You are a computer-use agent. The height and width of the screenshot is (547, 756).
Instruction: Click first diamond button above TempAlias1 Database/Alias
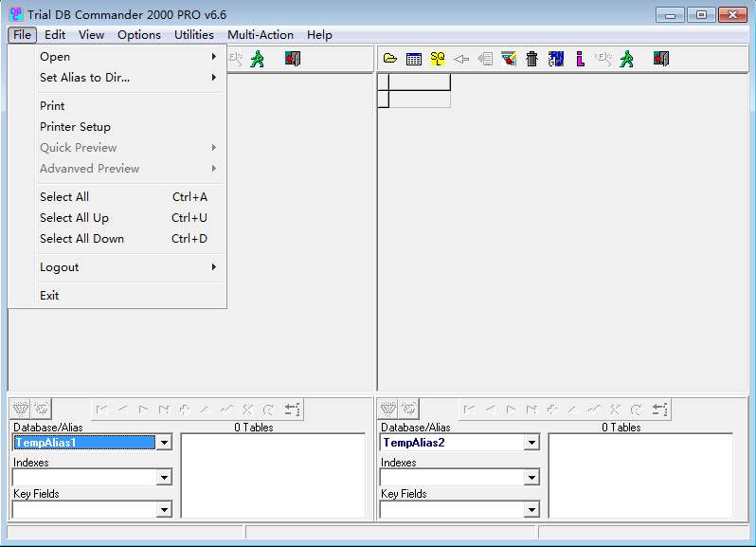pos(20,409)
